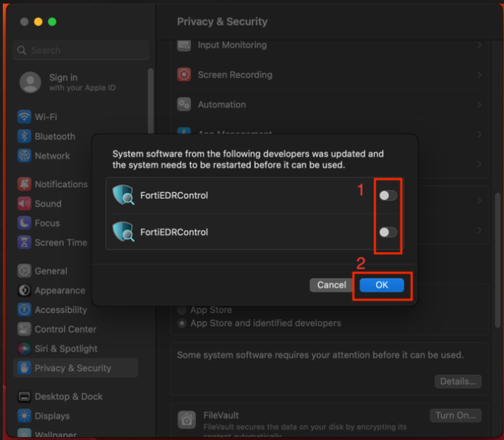Screen dimensions: 504x440
Task: Open Accessibility icon in sidebar
Action: pos(24,310)
